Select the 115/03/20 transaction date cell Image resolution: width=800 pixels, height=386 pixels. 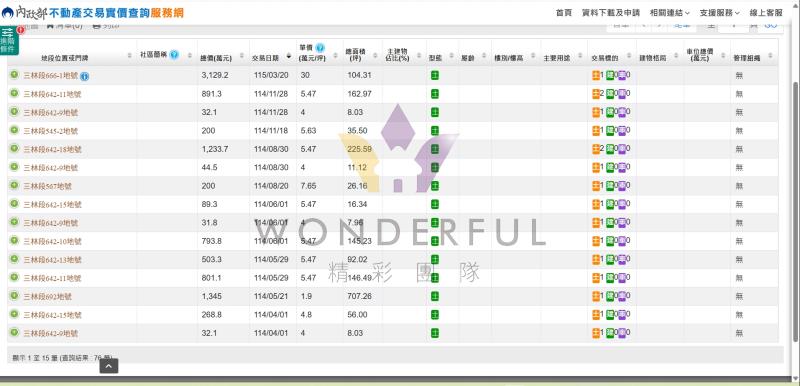273,75
